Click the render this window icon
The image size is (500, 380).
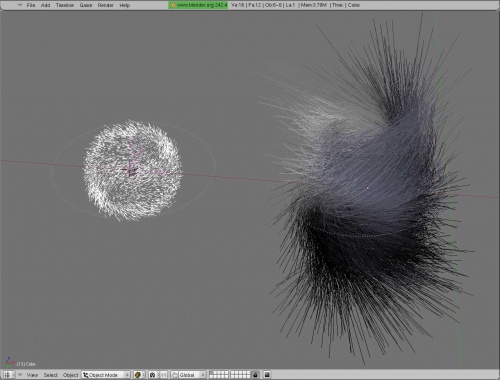tap(267, 375)
